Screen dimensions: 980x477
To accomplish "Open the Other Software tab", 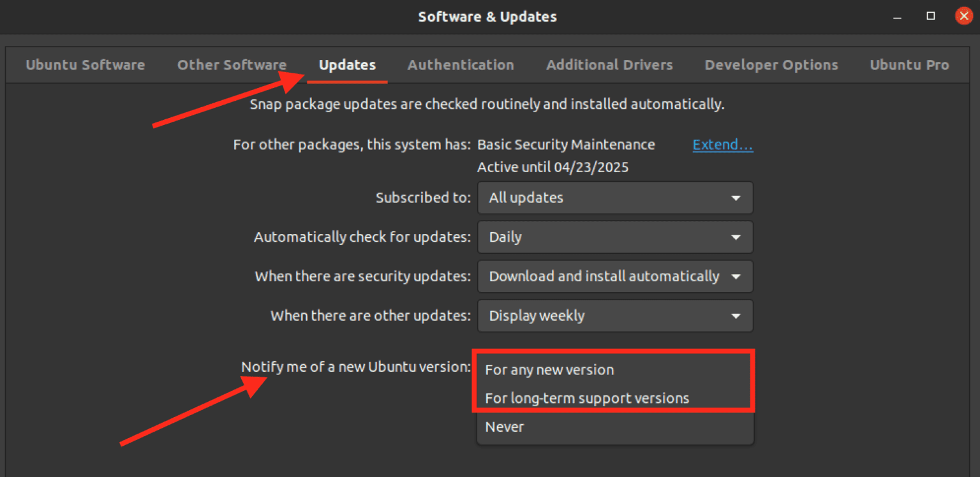I will 232,64.
